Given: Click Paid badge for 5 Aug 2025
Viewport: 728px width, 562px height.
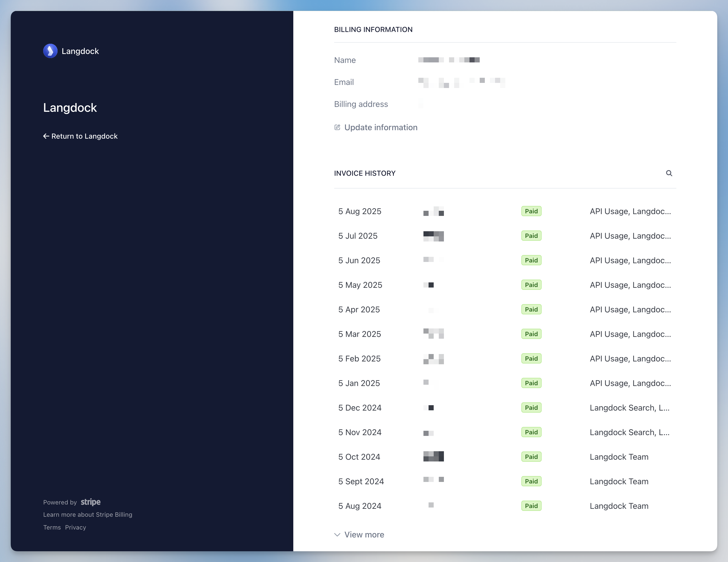Looking at the screenshot, I should point(531,211).
